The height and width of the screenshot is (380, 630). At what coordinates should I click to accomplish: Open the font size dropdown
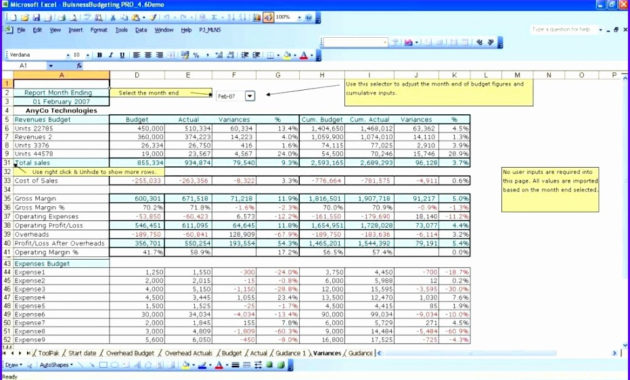coord(88,55)
